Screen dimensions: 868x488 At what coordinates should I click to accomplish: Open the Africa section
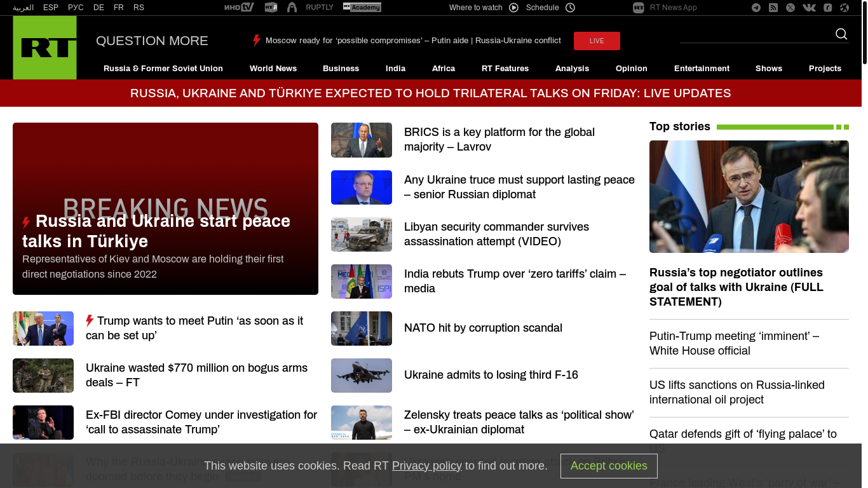[444, 69]
